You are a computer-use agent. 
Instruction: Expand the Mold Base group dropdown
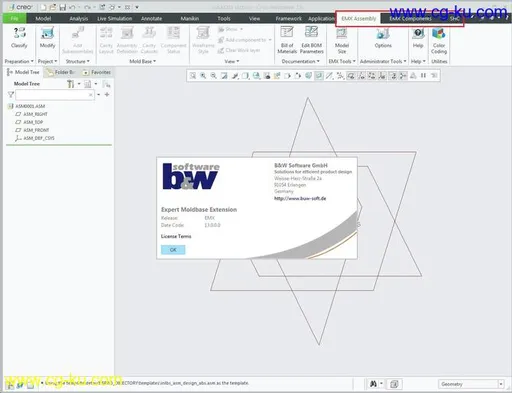(142, 61)
